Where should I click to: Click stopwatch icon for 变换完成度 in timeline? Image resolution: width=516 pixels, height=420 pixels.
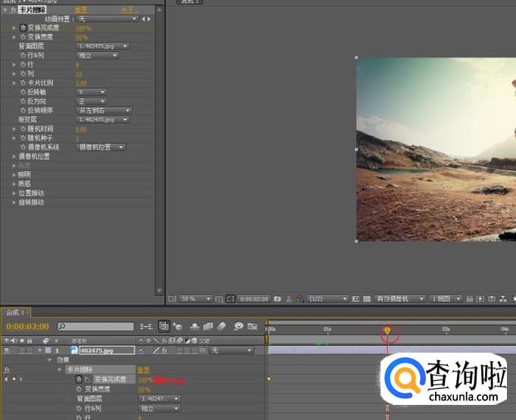79,378
